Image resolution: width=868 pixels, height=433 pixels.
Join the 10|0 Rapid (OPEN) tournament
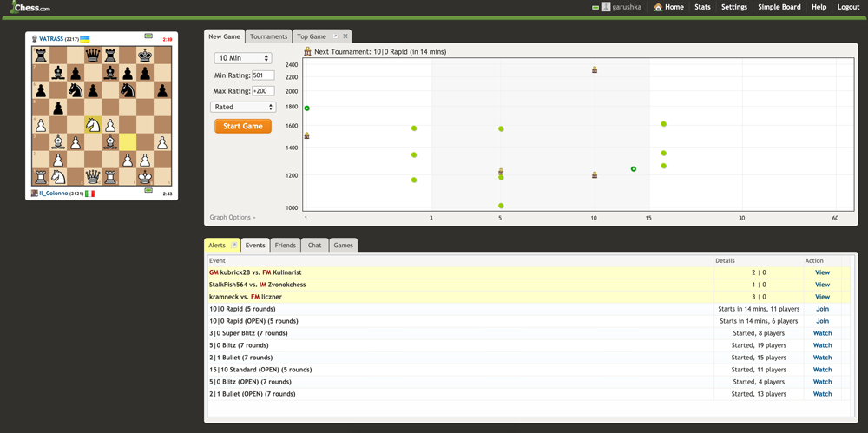click(822, 321)
